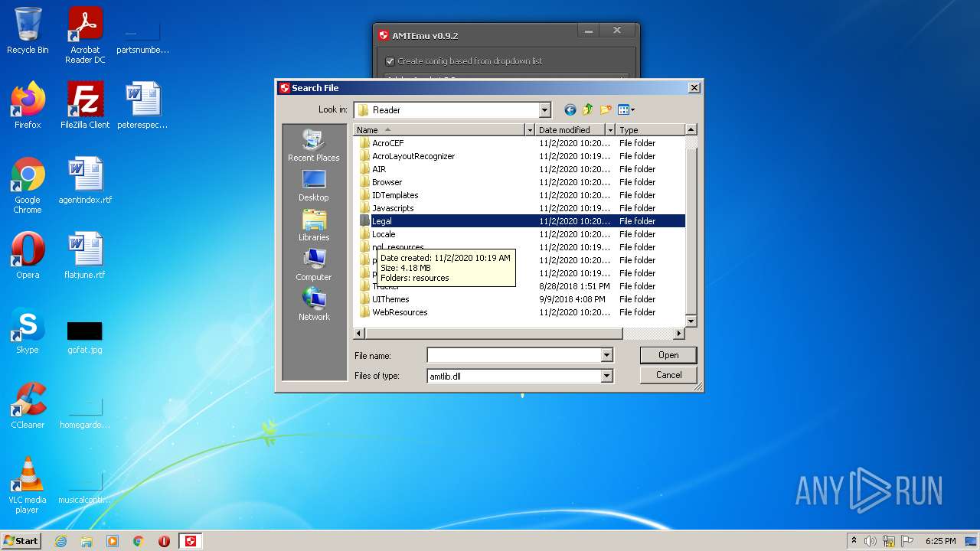Open Internet Explorer from taskbar
Image resolution: width=980 pixels, height=551 pixels.
(61, 541)
